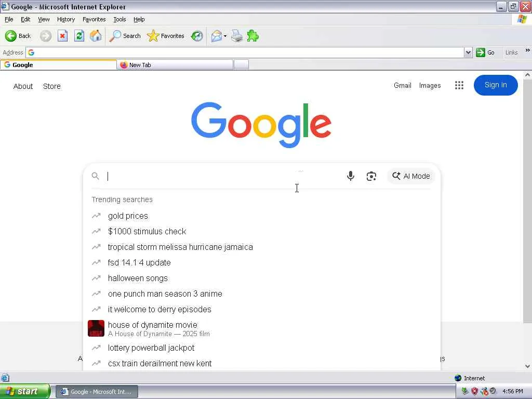Image resolution: width=532 pixels, height=399 pixels.
Task: Expand the Mail dropdown arrow
Action: coord(225,36)
